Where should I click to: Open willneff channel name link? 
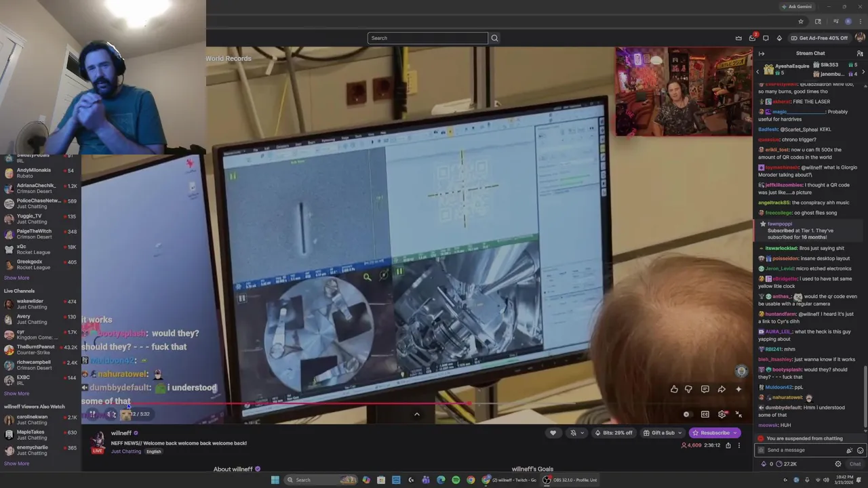point(121,433)
